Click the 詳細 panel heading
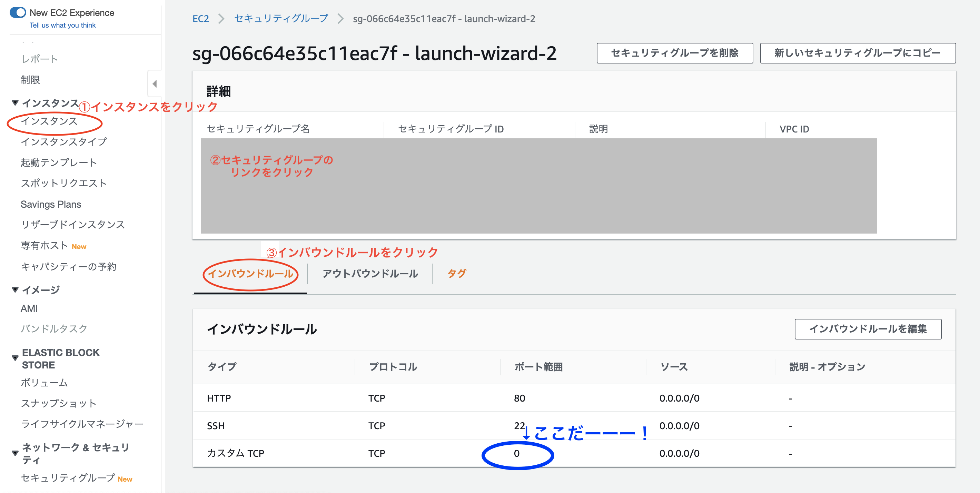Viewport: 980px width, 493px height. point(219,91)
